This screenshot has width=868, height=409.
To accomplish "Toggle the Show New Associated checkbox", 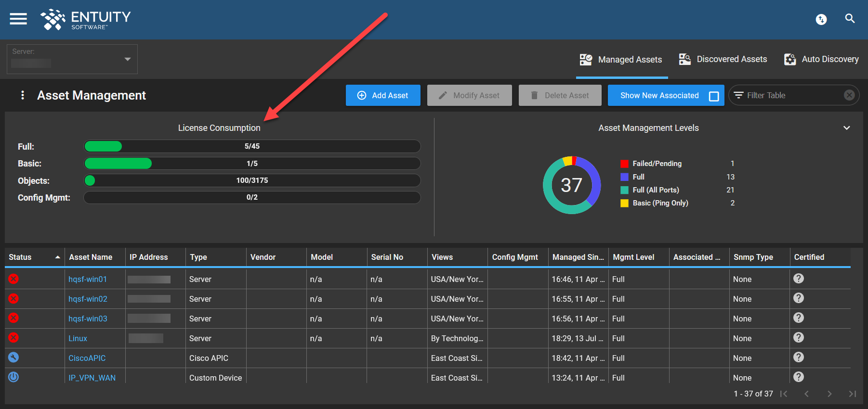I will (x=714, y=96).
